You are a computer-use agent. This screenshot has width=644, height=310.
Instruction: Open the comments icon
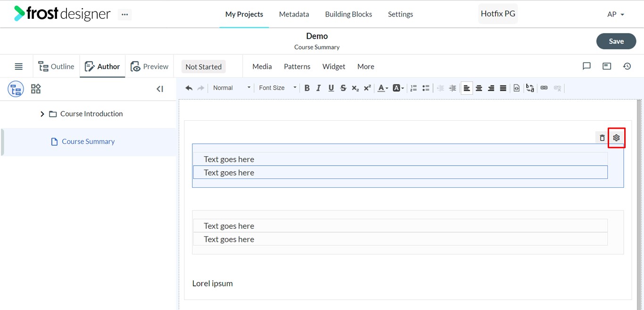click(x=586, y=66)
